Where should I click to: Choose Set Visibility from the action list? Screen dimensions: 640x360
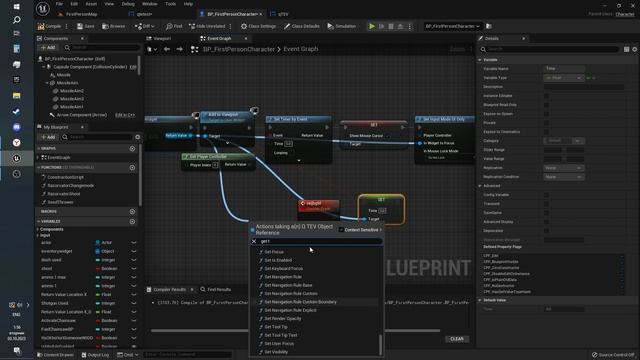(x=276, y=352)
